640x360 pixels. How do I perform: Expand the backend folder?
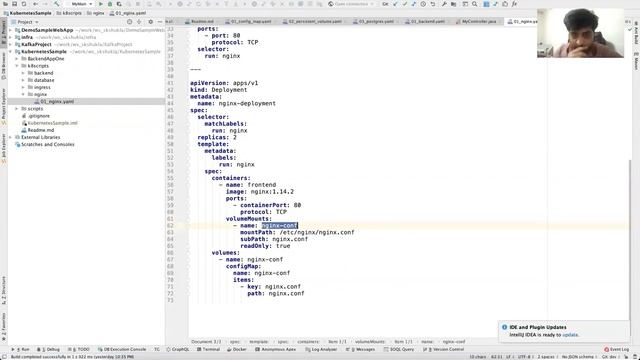[x=23, y=73]
